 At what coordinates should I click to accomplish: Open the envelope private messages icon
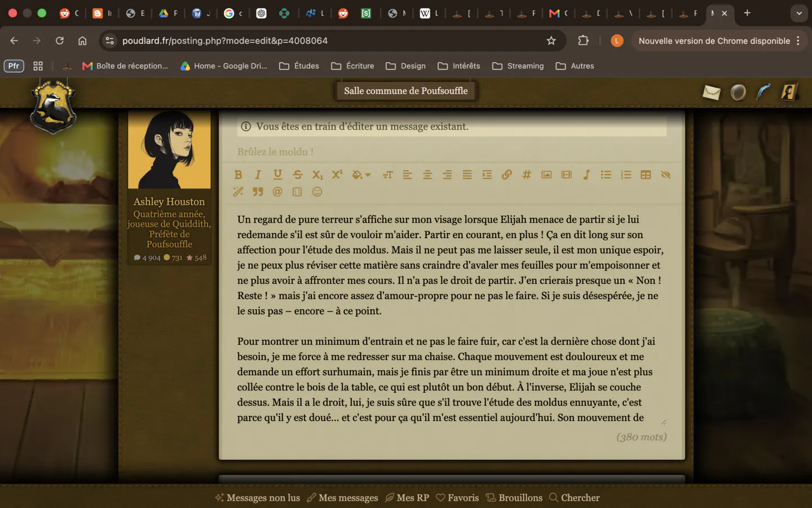click(x=712, y=92)
